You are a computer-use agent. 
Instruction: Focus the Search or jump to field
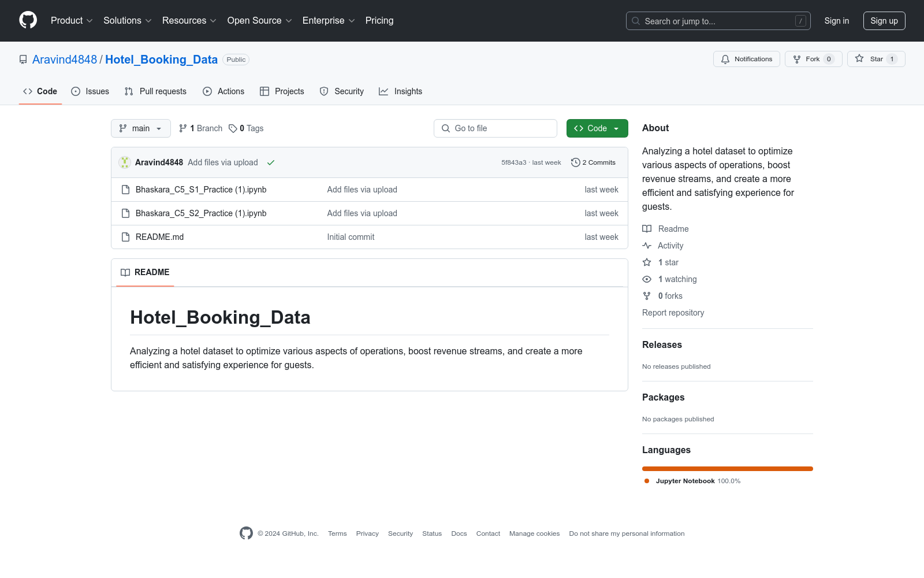(x=718, y=21)
